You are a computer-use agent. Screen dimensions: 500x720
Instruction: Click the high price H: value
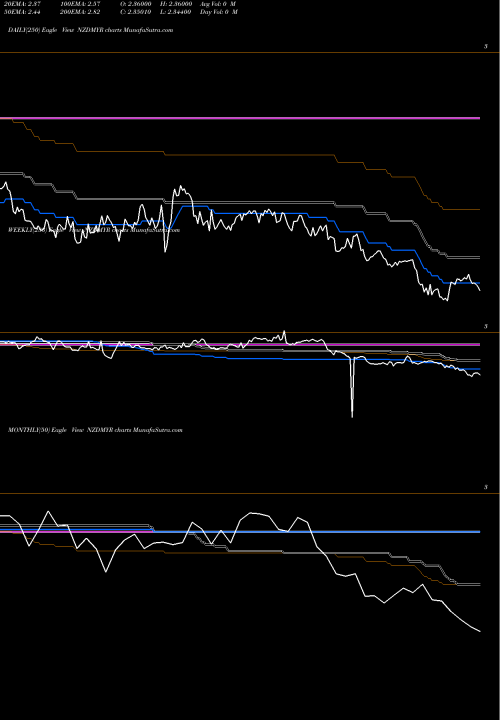(175, 4)
